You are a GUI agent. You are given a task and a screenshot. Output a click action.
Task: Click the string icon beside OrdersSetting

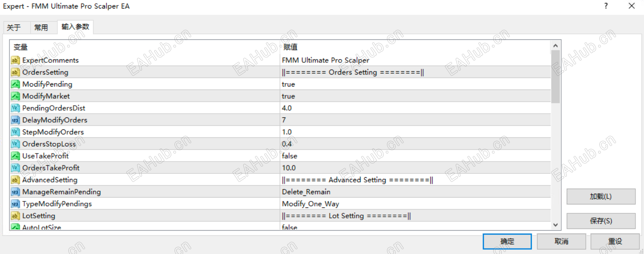tap(16, 72)
